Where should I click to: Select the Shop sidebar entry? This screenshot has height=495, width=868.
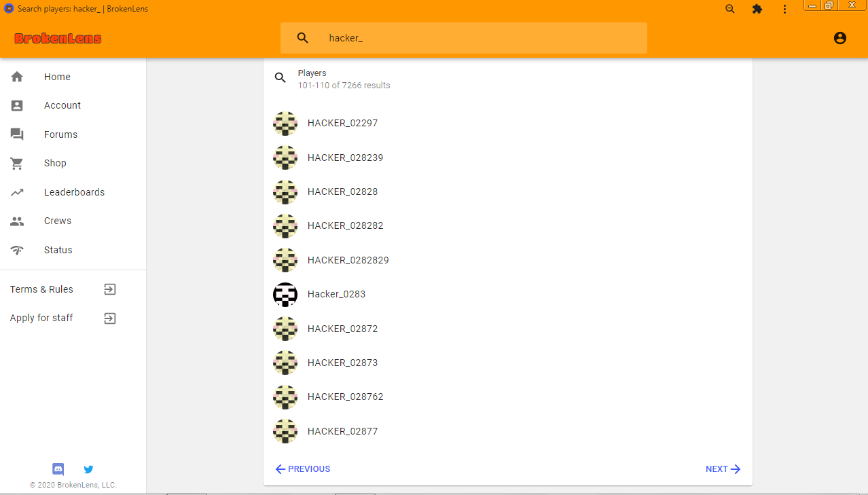(x=73, y=163)
